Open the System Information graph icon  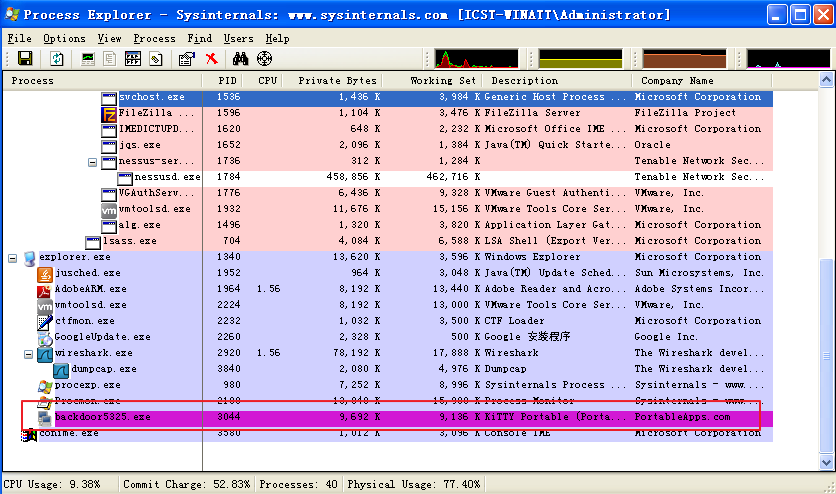87,59
